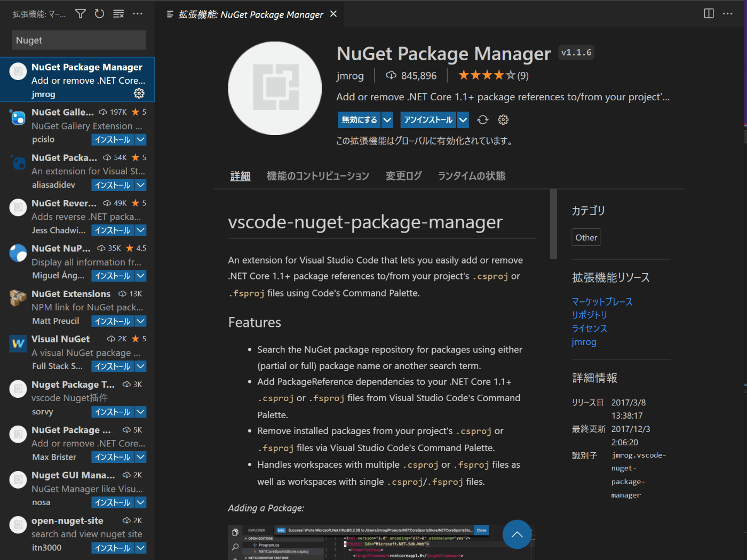Click the NuGet NuPkg extension icon by Miguel Áng
The image size is (747, 560).
18,253
